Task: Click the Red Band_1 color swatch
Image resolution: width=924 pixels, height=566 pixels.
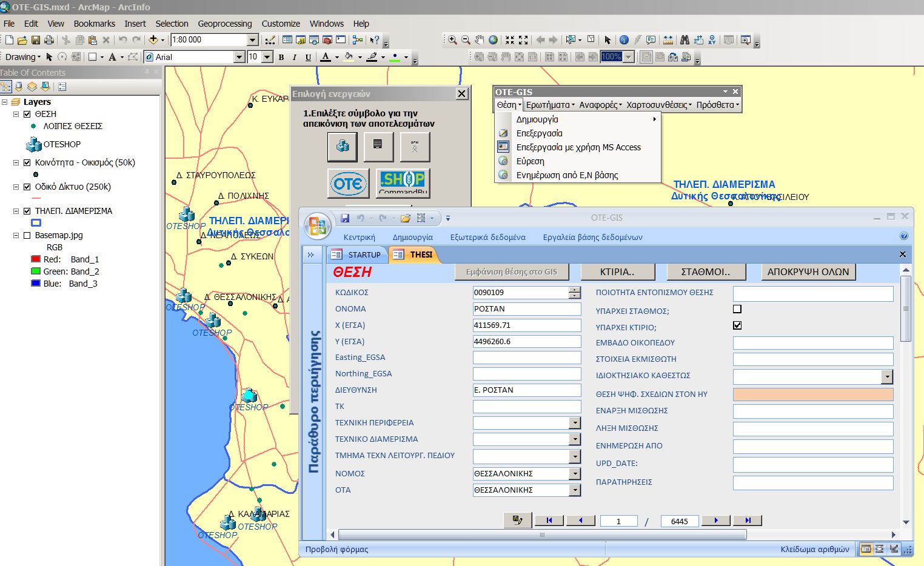Action: click(x=36, y=259)
